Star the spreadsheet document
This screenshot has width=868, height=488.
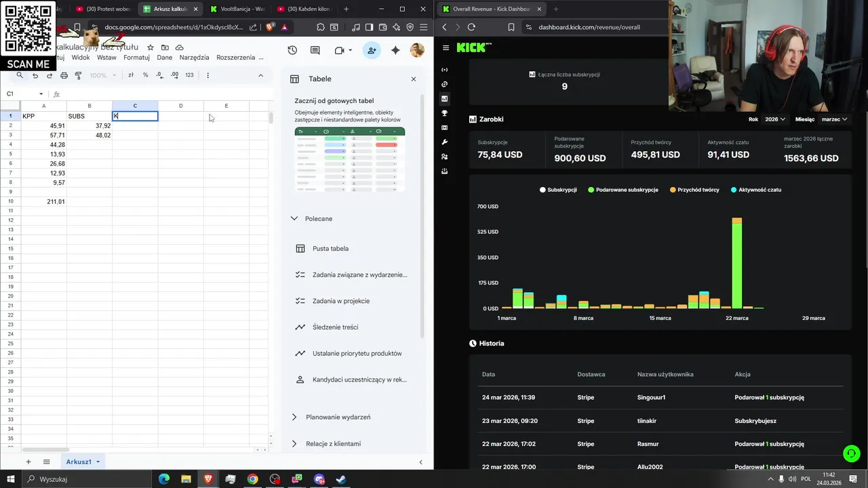pyautogui.click(x=151, y=47)
